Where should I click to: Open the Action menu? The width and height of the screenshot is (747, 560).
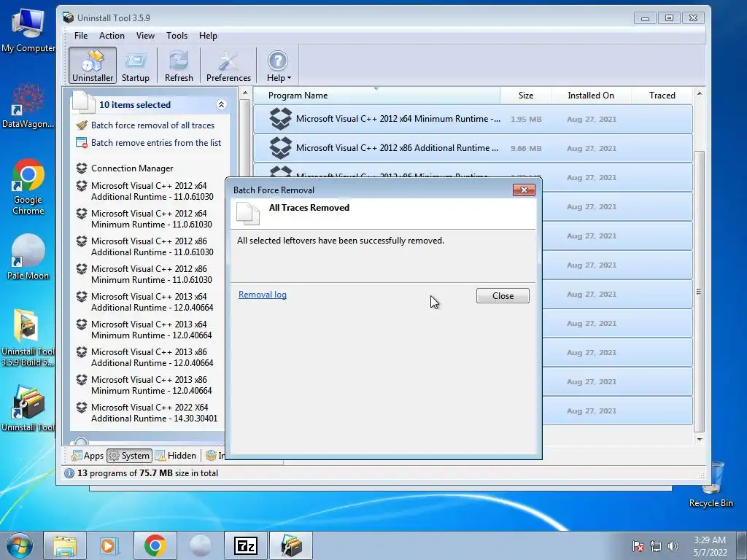click(112, 36)
